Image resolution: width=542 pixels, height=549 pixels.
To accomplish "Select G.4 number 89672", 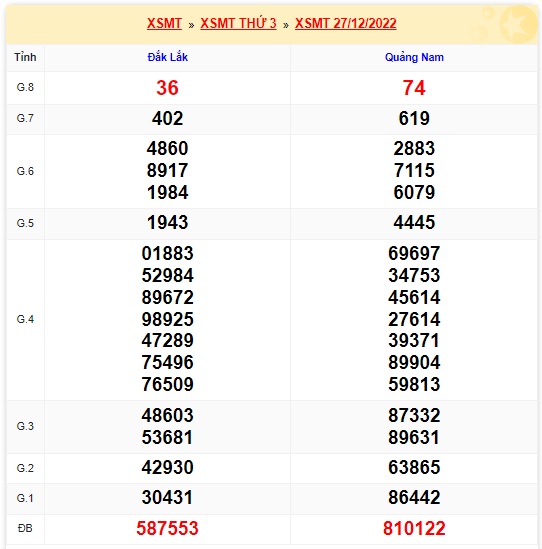I will point(167,298).
